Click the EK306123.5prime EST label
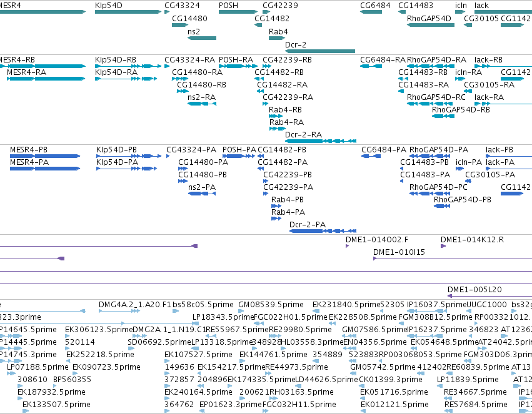Image resolution: width=532 pixels, height=414 pixels. [98, 330]
